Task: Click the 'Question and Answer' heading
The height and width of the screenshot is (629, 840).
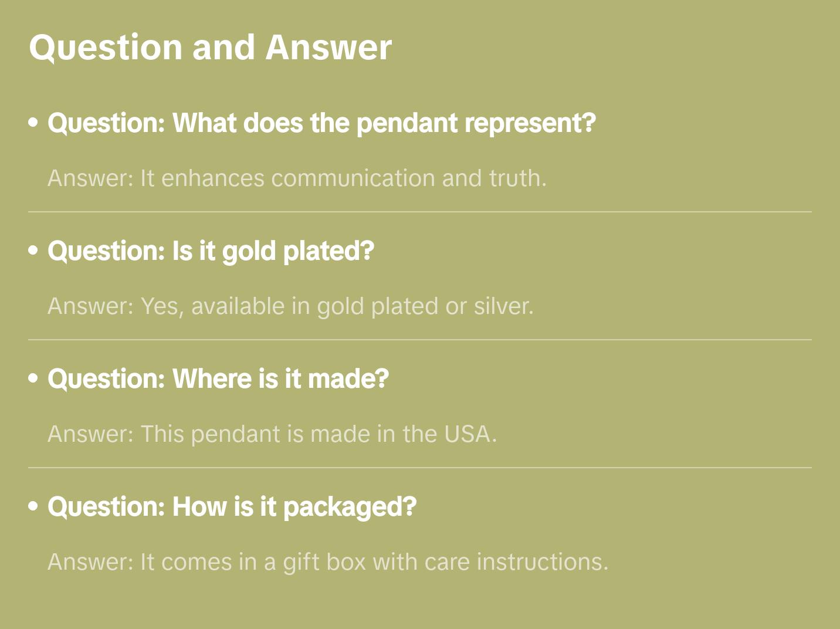Action: tap(210, 47)
